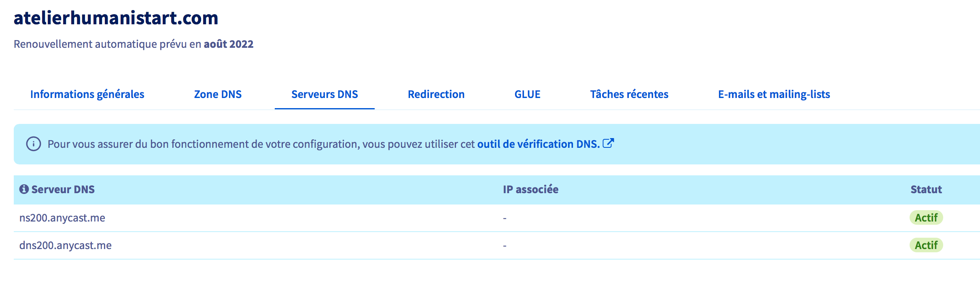Select the dns200.anycast.me server row
Viewport: 980px width, 294px height.
coord(66,245)
